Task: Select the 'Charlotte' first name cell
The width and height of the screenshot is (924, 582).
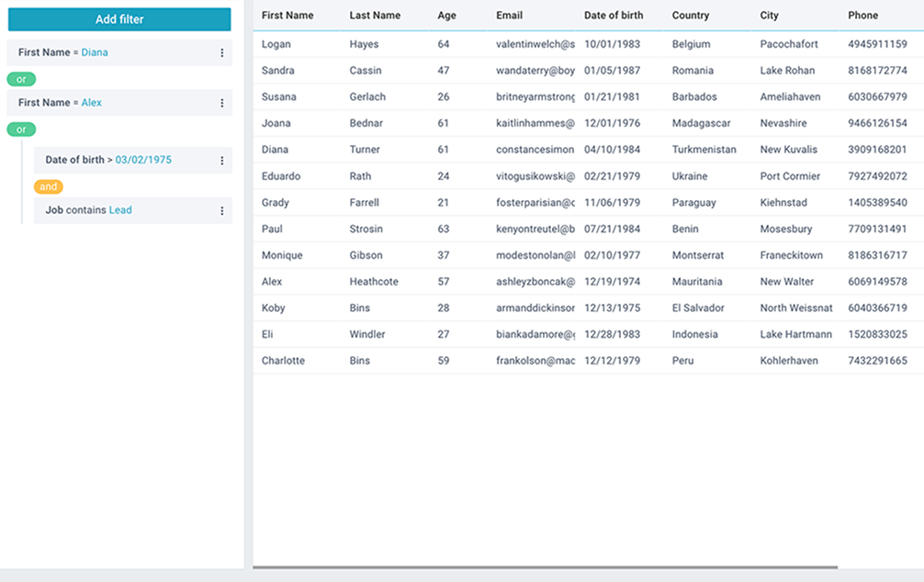Action: click(283, 361)
